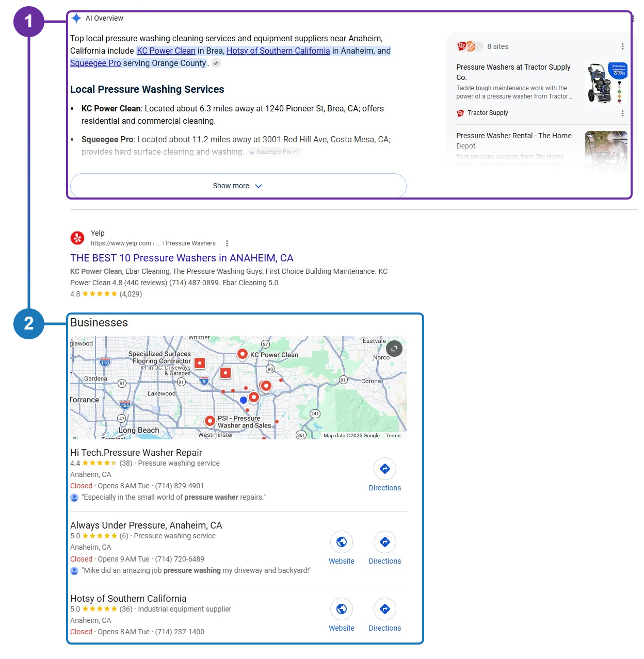Click Hotsy 5.0 (36) rating text
The image size is (644, 659).
101,609
